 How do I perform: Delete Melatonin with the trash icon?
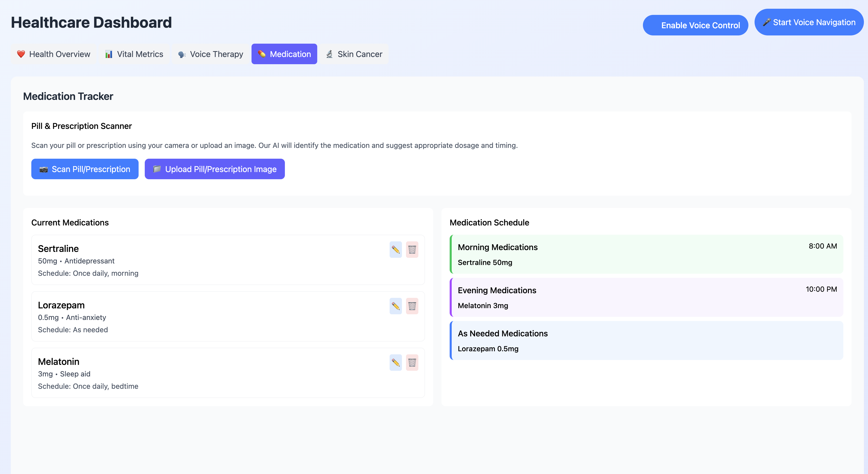412,362
